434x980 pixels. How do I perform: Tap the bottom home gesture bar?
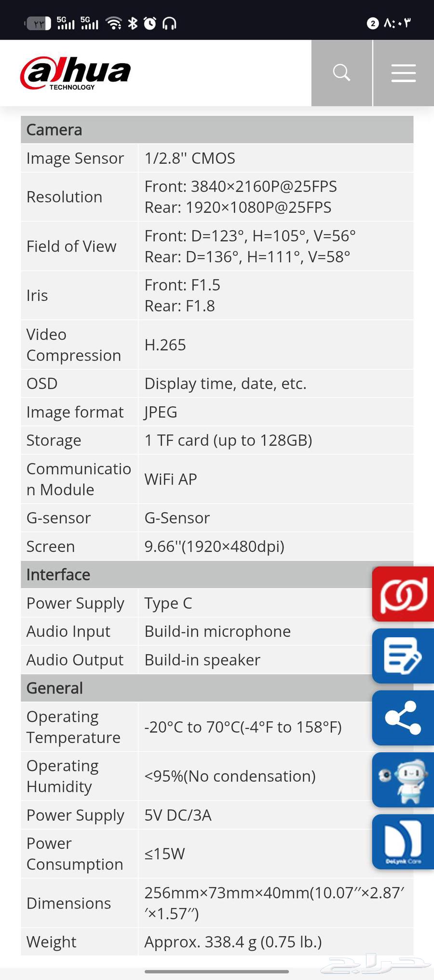217,971
